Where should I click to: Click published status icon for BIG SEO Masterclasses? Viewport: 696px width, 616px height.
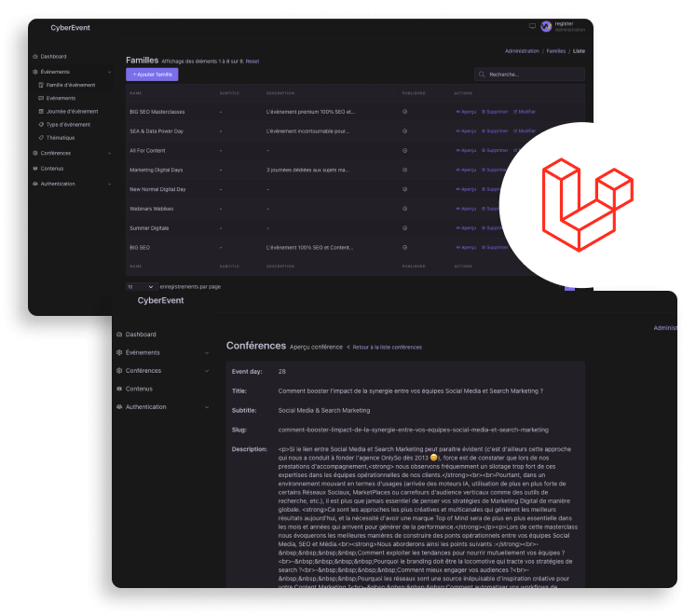[x=404, y=112]
